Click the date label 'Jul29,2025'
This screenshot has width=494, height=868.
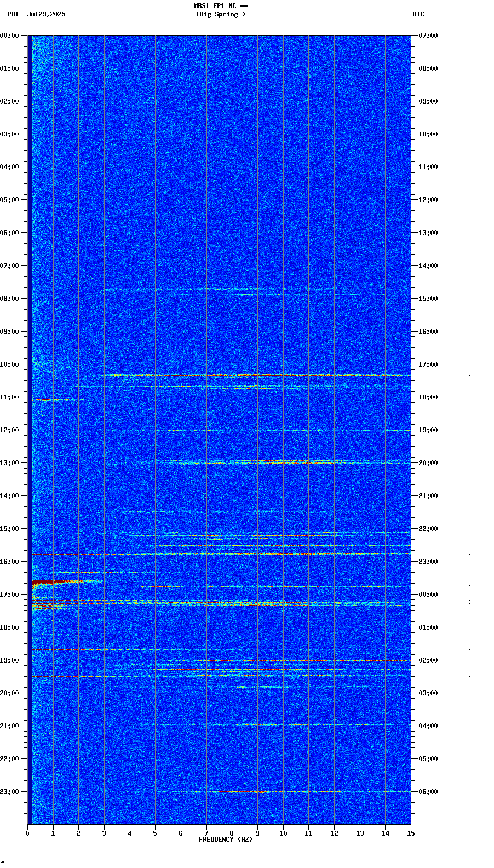click(x=46, y=14)
